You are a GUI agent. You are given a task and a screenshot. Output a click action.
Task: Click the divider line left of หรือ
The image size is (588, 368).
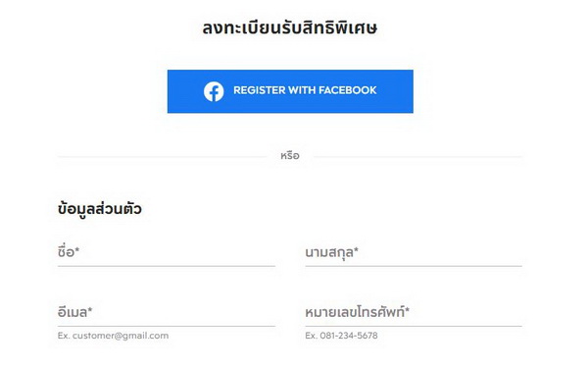tap(162, 157)
